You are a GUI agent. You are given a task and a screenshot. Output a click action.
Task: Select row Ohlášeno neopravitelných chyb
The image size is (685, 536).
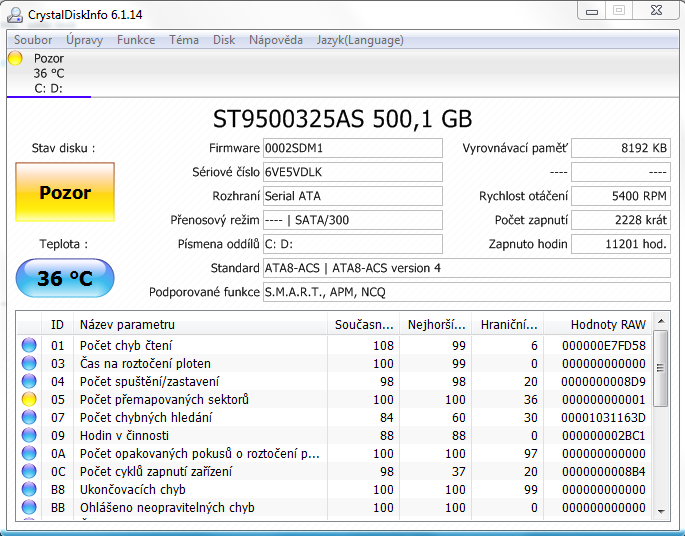coord(334,507)
